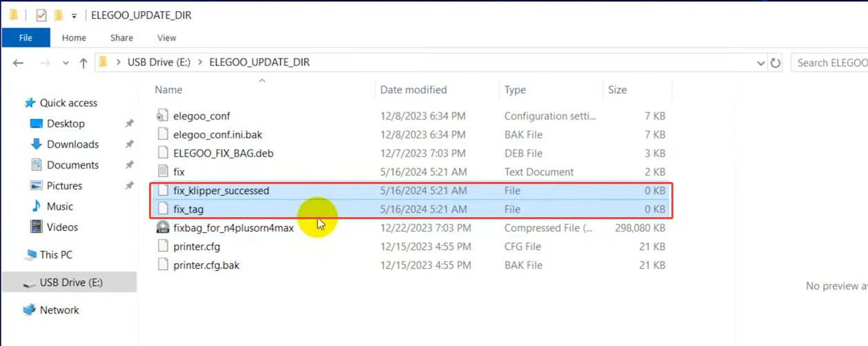Image resolution: width=868 pixels, height=346 pixels.
Task: Open the Quick Access Toolbar customize dropdown
Action: point(74,16)
